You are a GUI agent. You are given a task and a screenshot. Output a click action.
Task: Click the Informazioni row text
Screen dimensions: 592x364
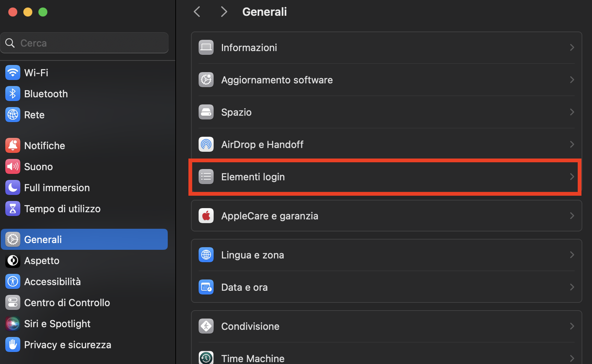(249, 47)
